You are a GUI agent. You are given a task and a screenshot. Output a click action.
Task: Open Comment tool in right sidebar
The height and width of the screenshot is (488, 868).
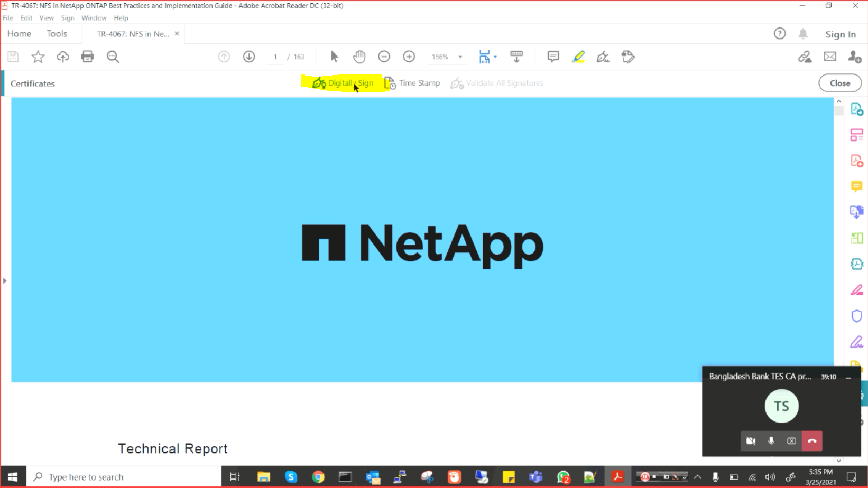[857, 186]
